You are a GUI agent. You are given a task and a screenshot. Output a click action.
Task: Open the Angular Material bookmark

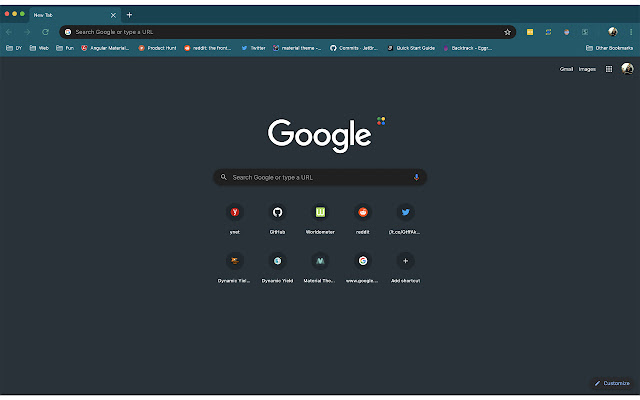coord(105,48)
